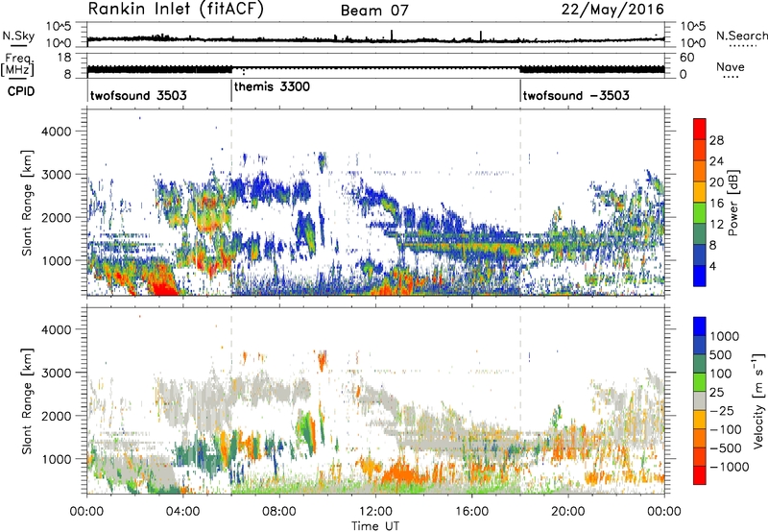Click the '28' label on Power color bar

click(x=716, y=140)
